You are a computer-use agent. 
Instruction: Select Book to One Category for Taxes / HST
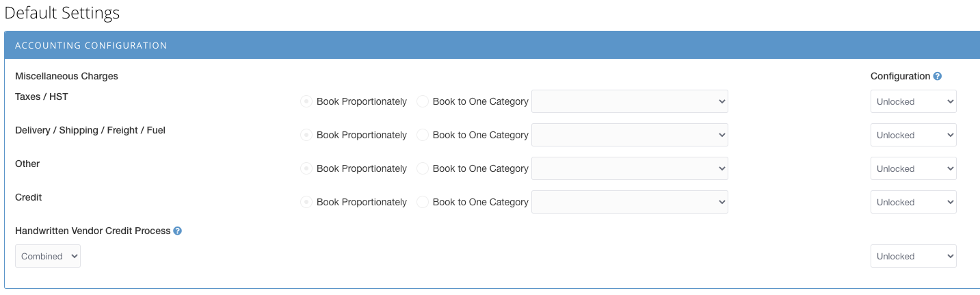tap(423, 101)
